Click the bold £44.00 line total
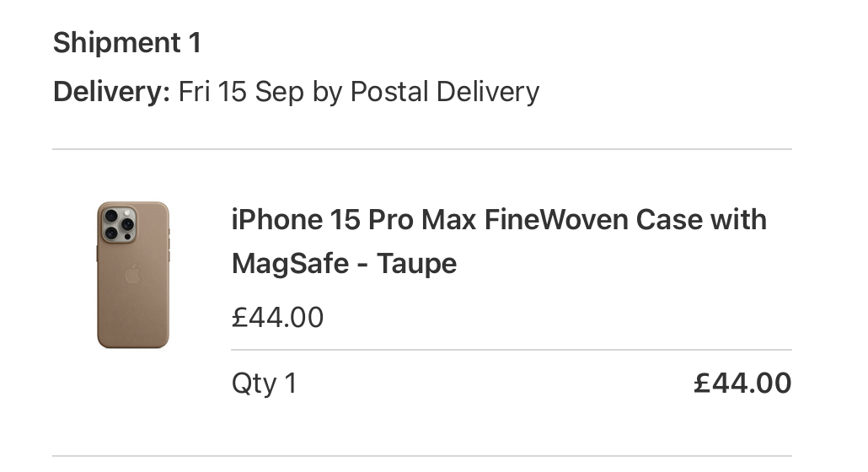This screenshot has width=868, height=472. coord(742,383)
